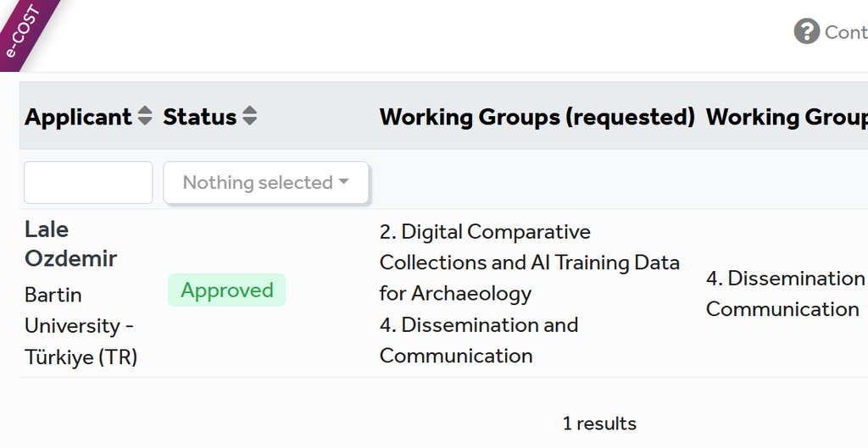Click the Dissemination entry in the rightmost column
The image size is (868, 448).
point(784,294)
